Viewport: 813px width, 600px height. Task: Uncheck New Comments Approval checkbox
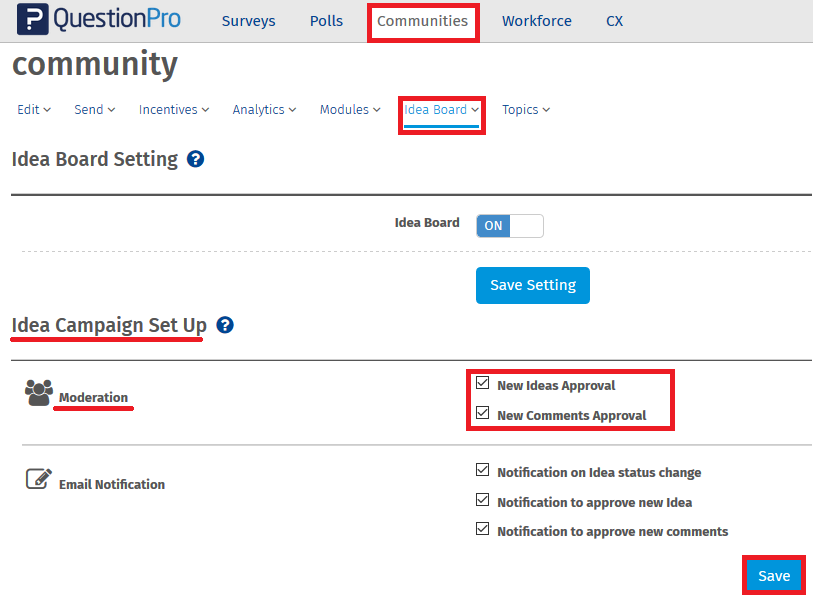click(x=483, y=413)
